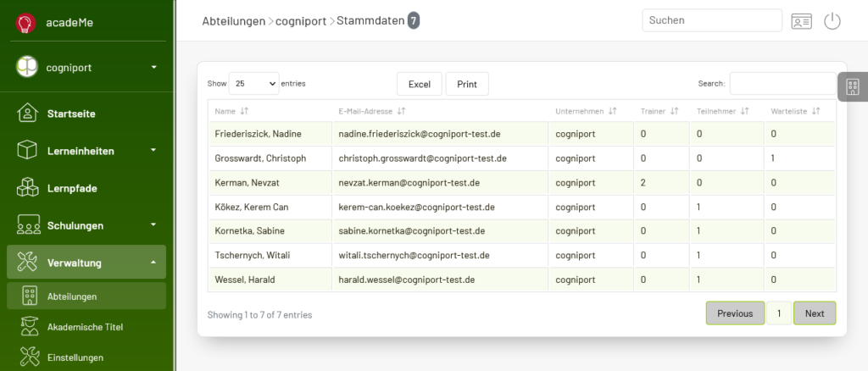
Task: Open the profile card icon in header
Action: pos(801,21)
